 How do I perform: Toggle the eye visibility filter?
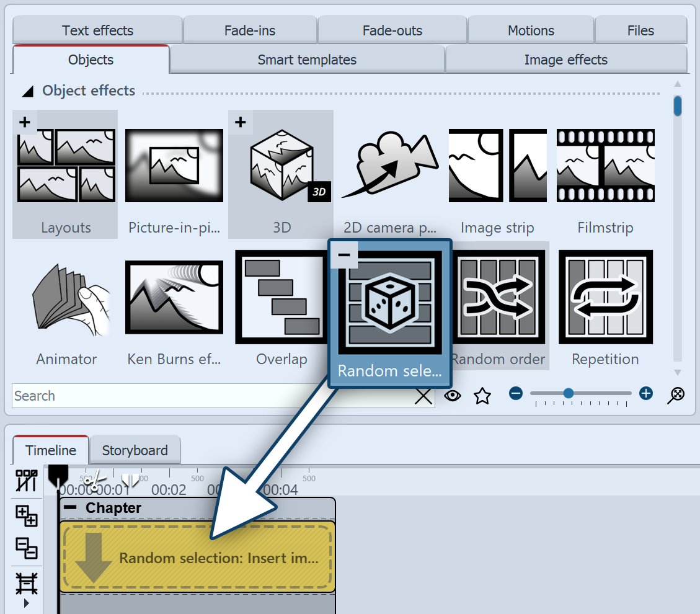tap(453, 396)
